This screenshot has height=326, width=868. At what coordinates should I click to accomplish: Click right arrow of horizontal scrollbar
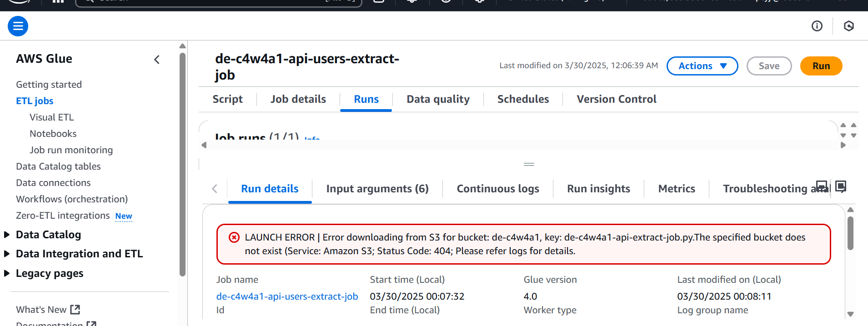click(843, 145)
